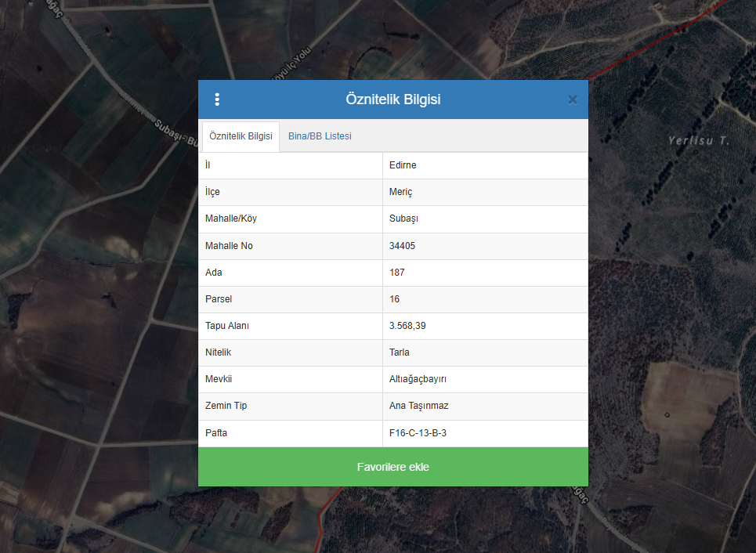Select the Parsel value 16
The width and height of the screenshot is (756, 553).
(394, 299)
